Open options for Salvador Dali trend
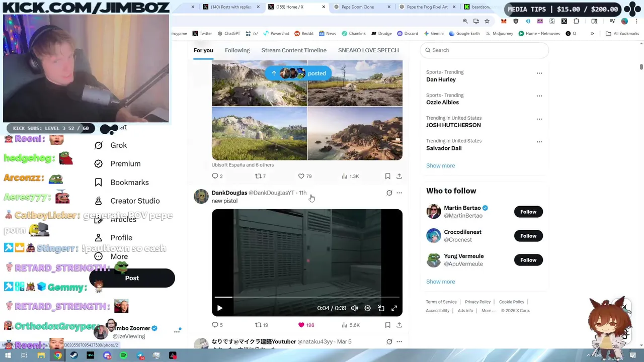Image resolution: width=644 pixels, height=362 pixels. pos(539,142)
